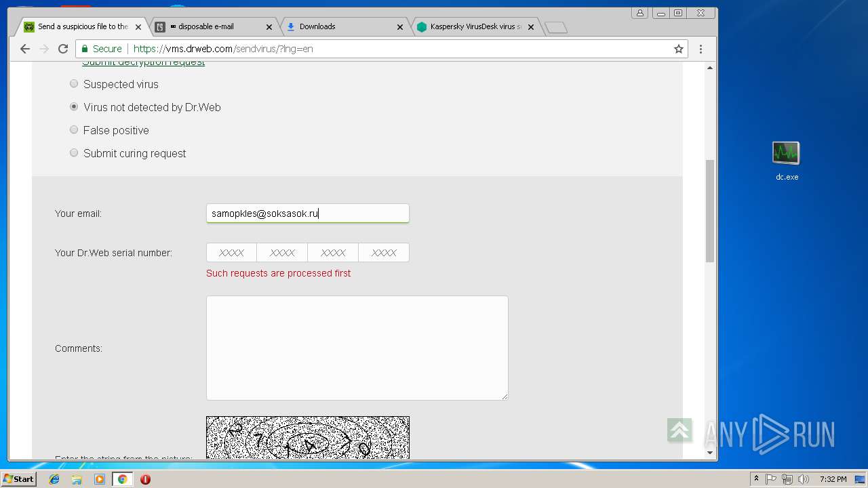This screenshot has height=488, width=868.
Task: Click the vertical scrollbar thumb
Action: click(x=710, y=211)
